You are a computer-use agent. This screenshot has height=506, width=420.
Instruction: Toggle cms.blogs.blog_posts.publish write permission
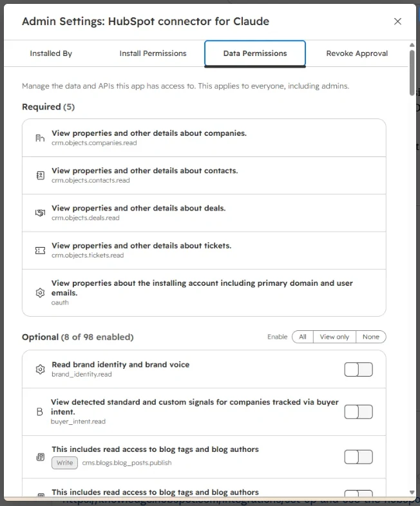click(x=358, y=457)
